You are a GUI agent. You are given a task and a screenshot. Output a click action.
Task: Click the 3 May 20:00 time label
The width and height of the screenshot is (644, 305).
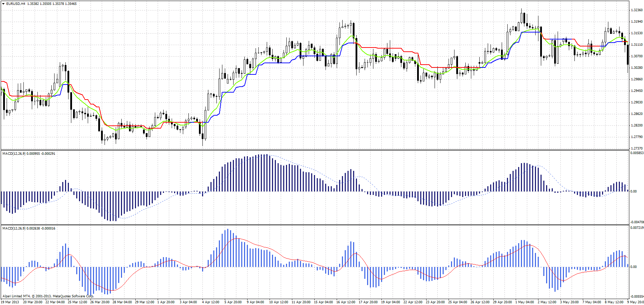[569, 302]
